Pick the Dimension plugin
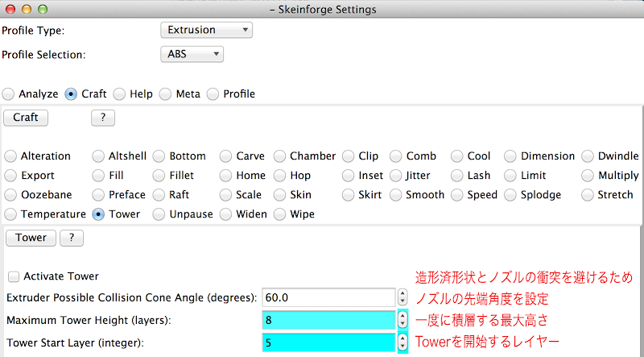 click(x=510, y=156)
